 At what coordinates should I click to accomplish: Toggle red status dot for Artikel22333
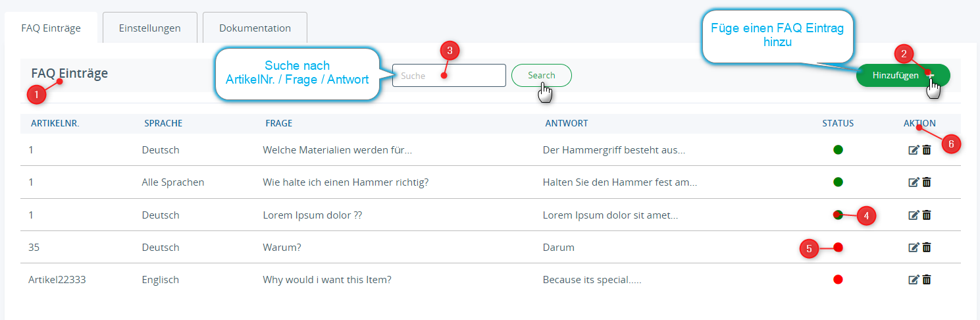(x=838, y=279)
